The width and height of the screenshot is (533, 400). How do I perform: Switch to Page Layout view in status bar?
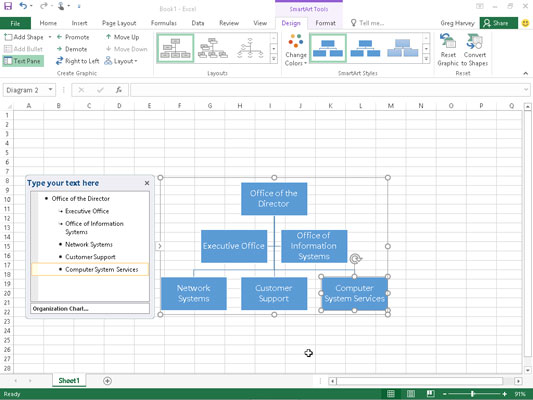click(411, 394)
